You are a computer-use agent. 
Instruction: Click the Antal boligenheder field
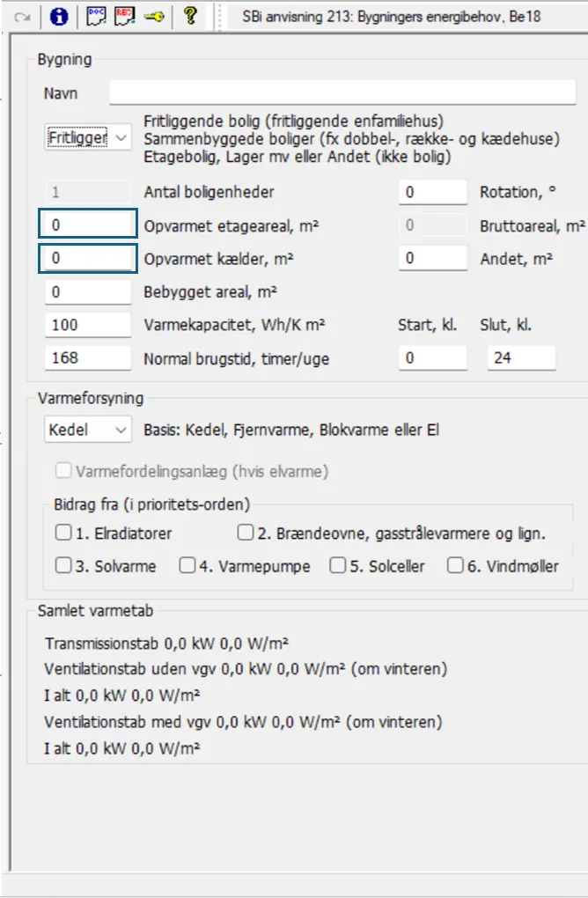coord(88,192)
